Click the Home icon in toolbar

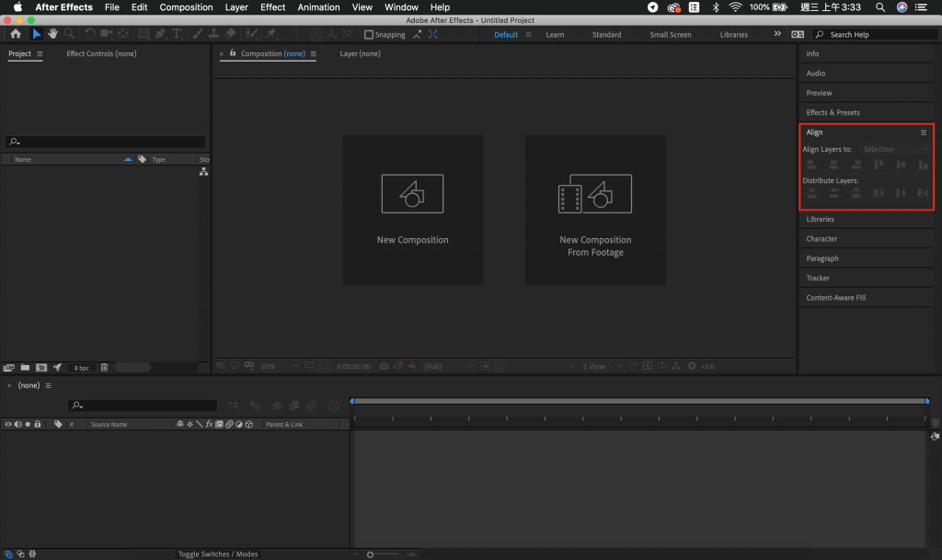(x=16, y=34)
